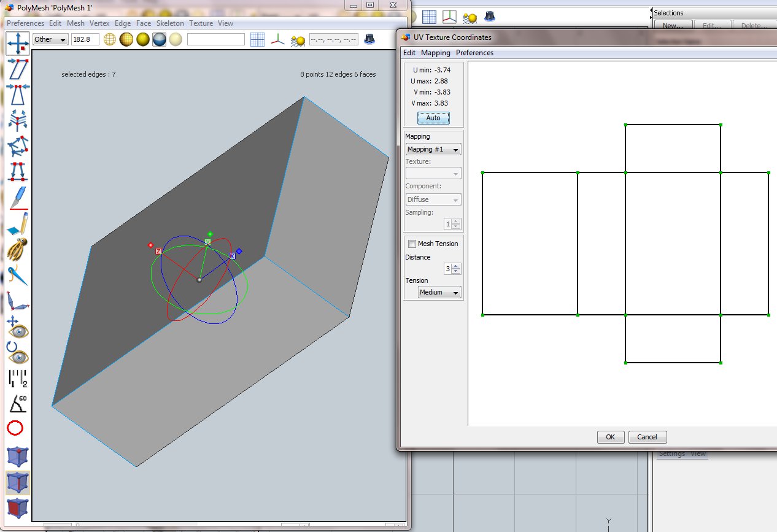Select the skeleton bone tool
The width and height of the screenshot is (777, 532).
18,301
